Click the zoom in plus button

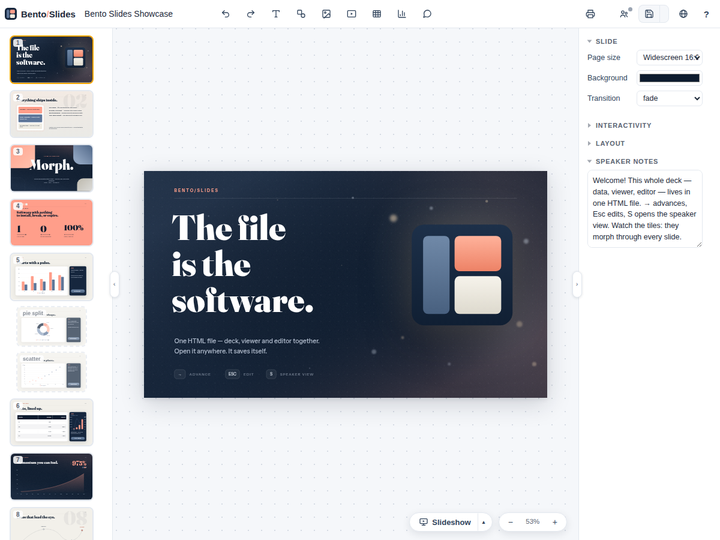pyautogui.click(x=555, y=522)
